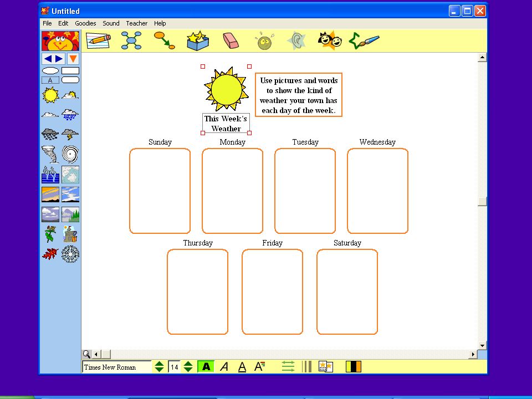Image resolution: width=532 pixels, height=399 pixels.
Task: Select the rounded rectangle shape
Action: coord(70,80)
